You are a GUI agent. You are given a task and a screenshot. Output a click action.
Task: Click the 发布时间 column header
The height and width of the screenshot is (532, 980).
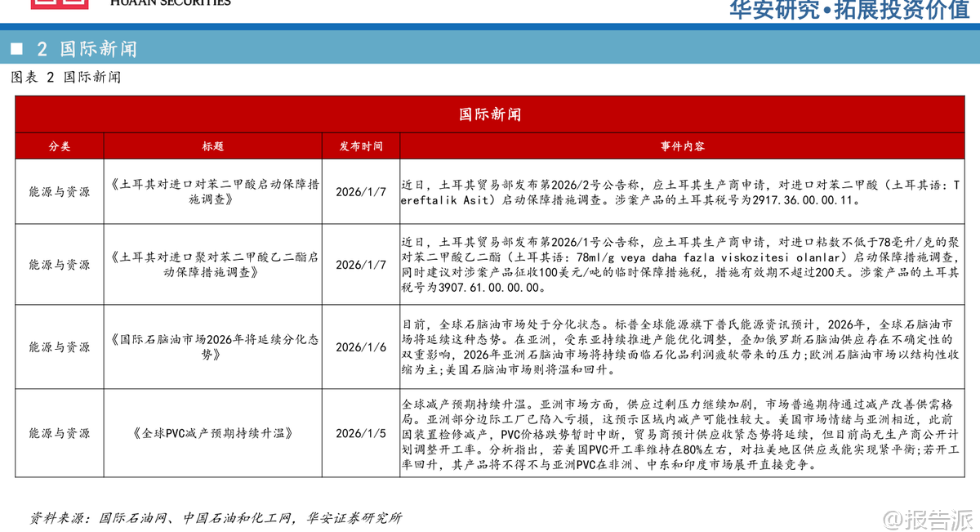pos(361,146)
